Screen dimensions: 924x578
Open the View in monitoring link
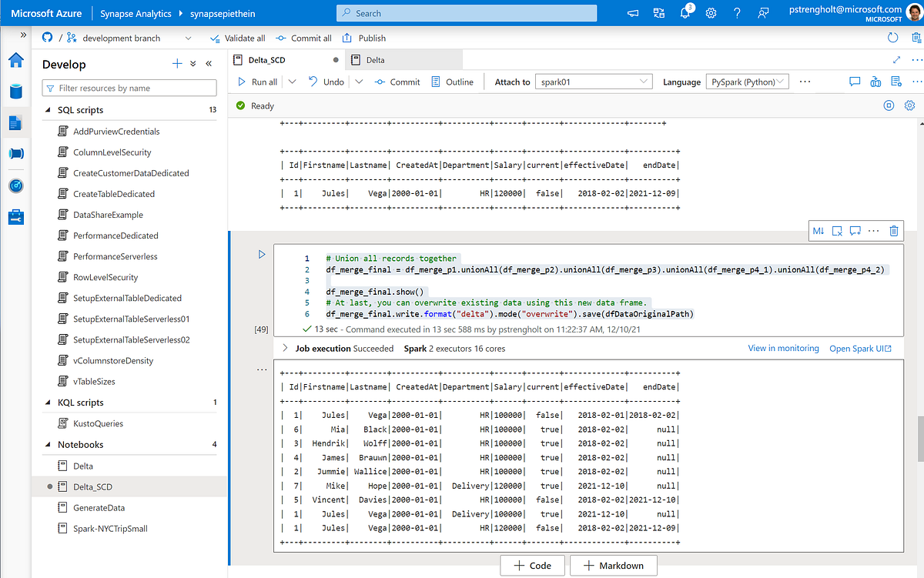(x=783, y=349)
